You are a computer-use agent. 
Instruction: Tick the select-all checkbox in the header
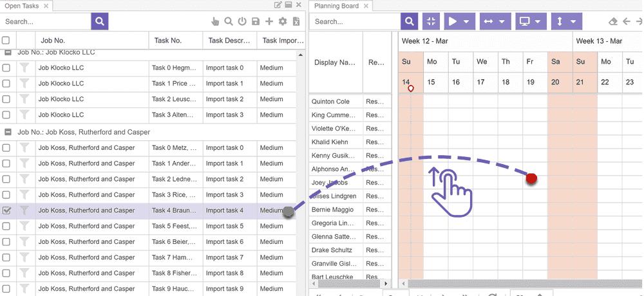tap(6, 41)
